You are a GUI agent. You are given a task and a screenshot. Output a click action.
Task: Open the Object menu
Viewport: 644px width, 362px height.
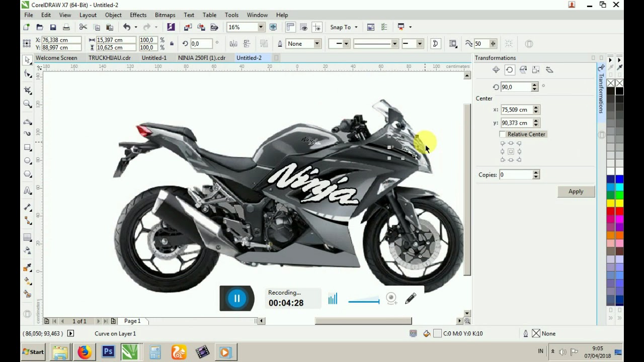coord(113,15)
